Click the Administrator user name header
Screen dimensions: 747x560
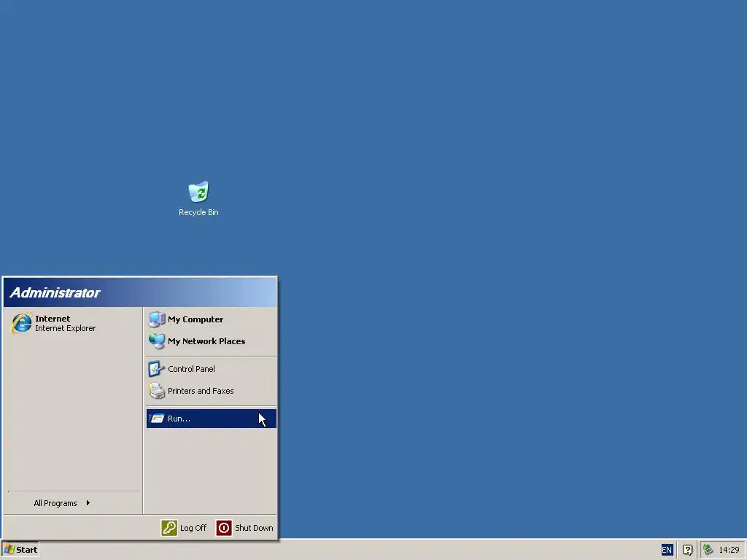coord(55,292)
